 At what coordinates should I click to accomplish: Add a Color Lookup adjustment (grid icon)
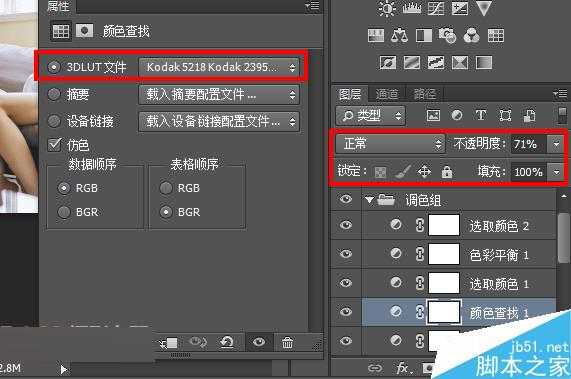pos(496,35)
